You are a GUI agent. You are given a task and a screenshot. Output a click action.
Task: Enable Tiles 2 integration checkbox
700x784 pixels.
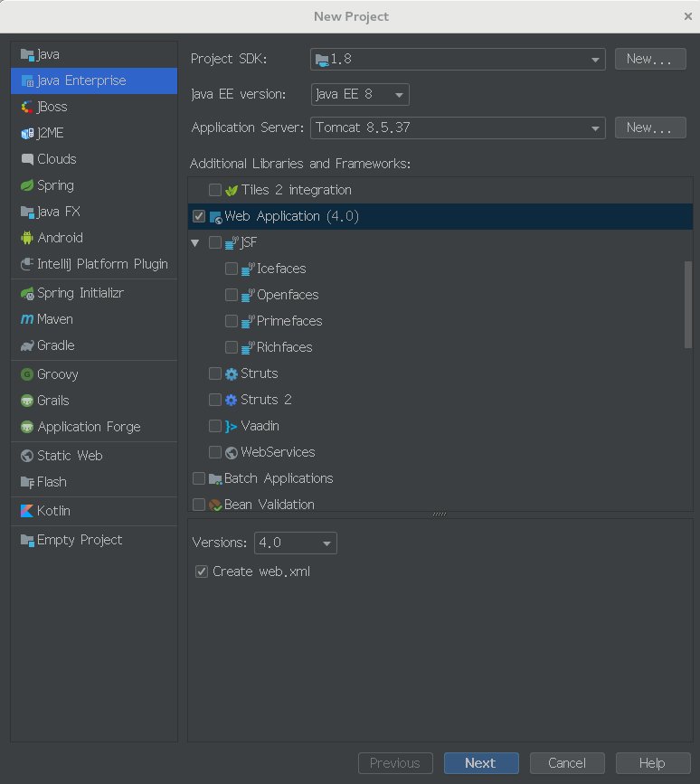215,190
